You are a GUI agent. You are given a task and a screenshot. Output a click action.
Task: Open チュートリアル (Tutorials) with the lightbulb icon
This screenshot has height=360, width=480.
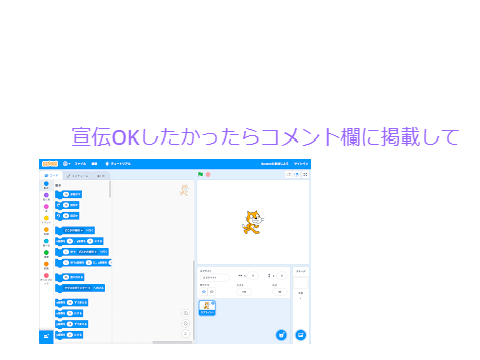[x=118, y=164]
